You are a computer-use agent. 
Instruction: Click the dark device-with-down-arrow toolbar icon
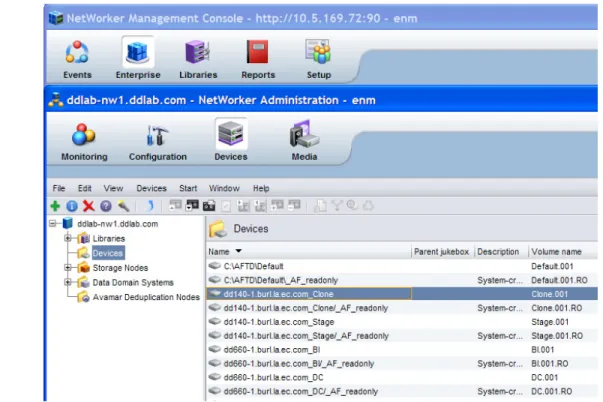[192, 206]
